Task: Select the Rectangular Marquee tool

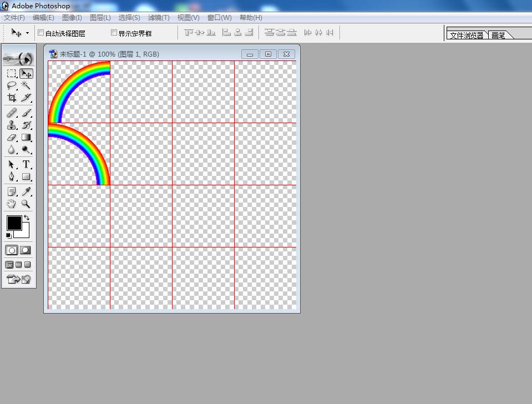Action: coord(12,73)
